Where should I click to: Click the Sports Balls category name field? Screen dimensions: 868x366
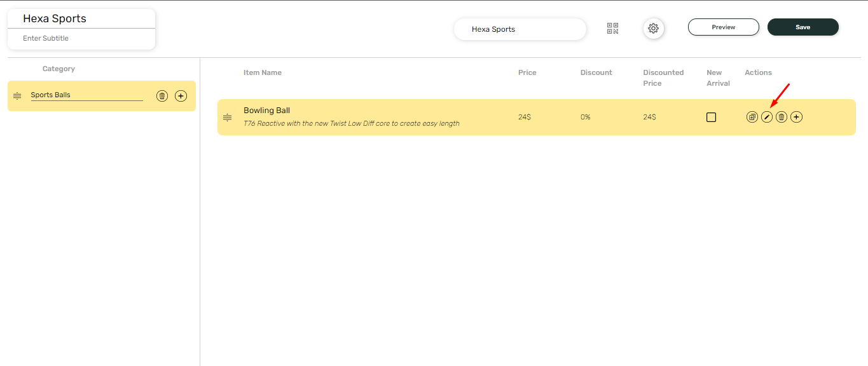click(86, 95)
